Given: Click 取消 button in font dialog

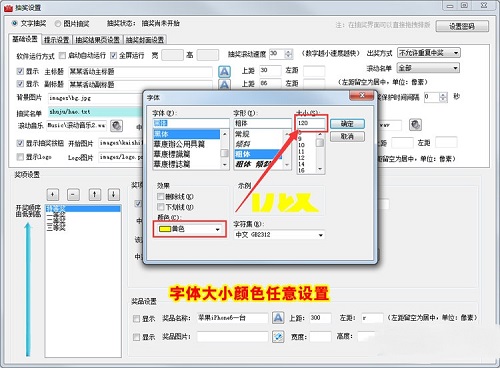Looking at the screenshot, I should pyautogui.click(x=347, y=136).
